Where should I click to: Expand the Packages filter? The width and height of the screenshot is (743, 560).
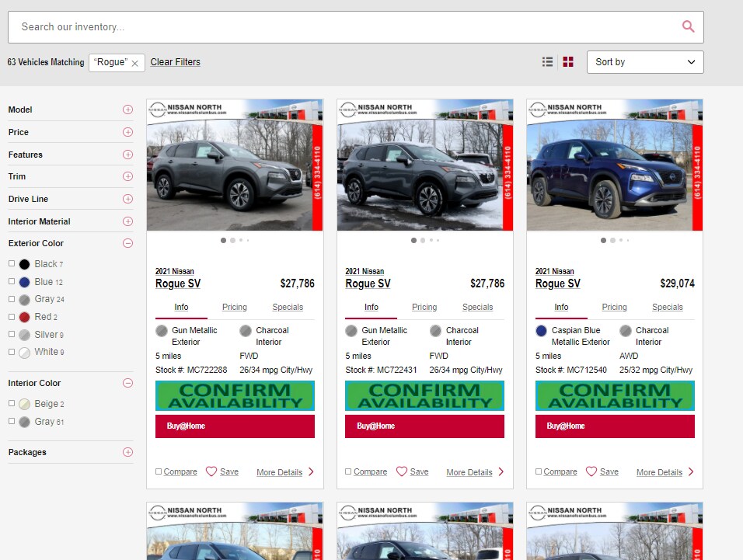point(128,452)
